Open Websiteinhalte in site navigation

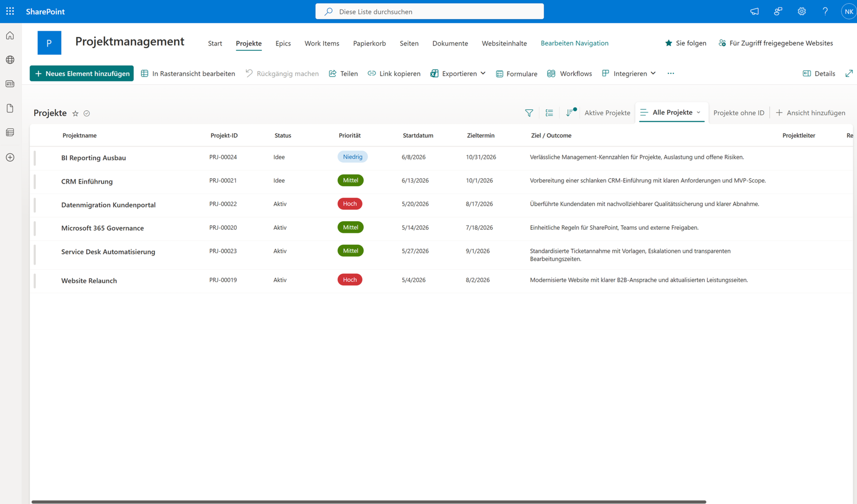[504, 43]
